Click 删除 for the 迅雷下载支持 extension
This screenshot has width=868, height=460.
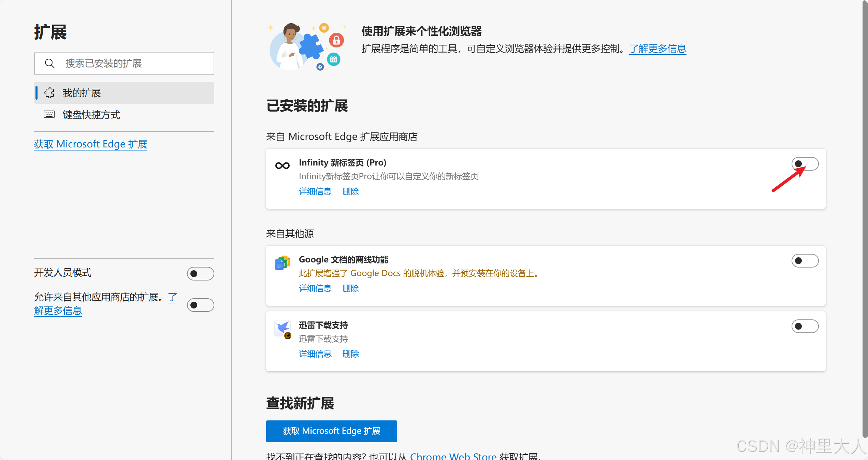(350, 354)
